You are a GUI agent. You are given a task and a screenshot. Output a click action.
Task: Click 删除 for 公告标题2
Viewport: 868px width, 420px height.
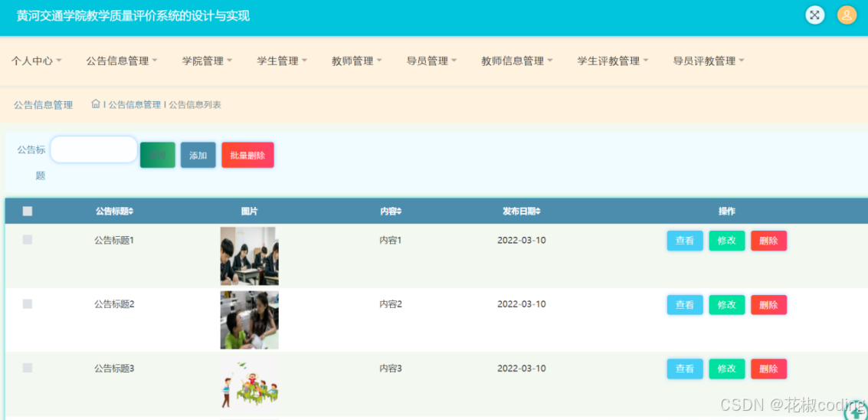pyautogui.click(x=769, y=305)
